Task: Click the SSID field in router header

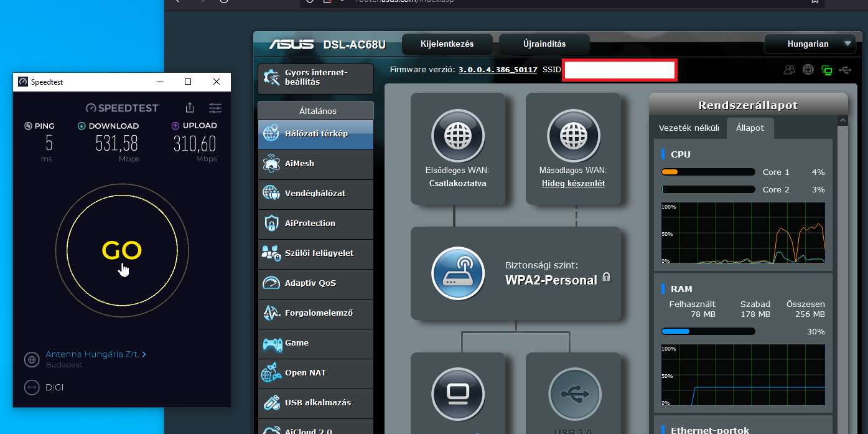Action: [x=620, y=70]
